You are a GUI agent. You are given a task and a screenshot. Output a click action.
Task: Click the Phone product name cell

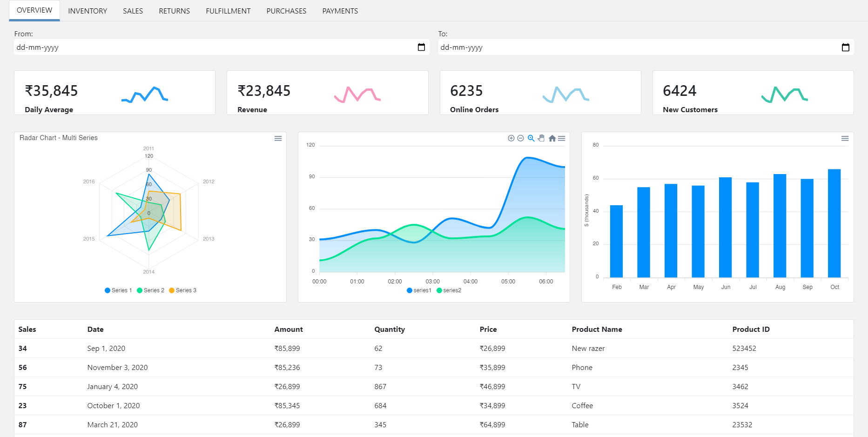coord(582,367)
